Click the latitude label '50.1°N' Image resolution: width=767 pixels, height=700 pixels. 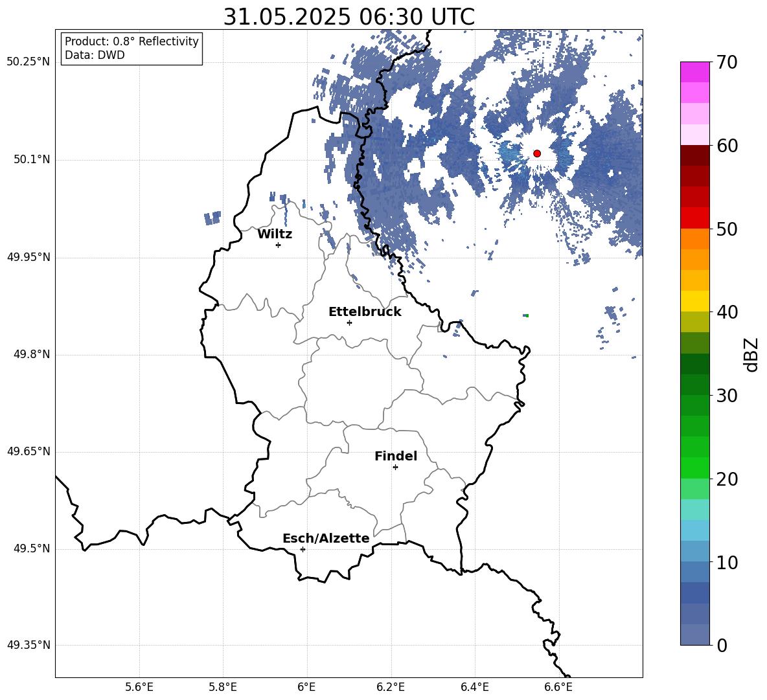click(x=32, y=160)
